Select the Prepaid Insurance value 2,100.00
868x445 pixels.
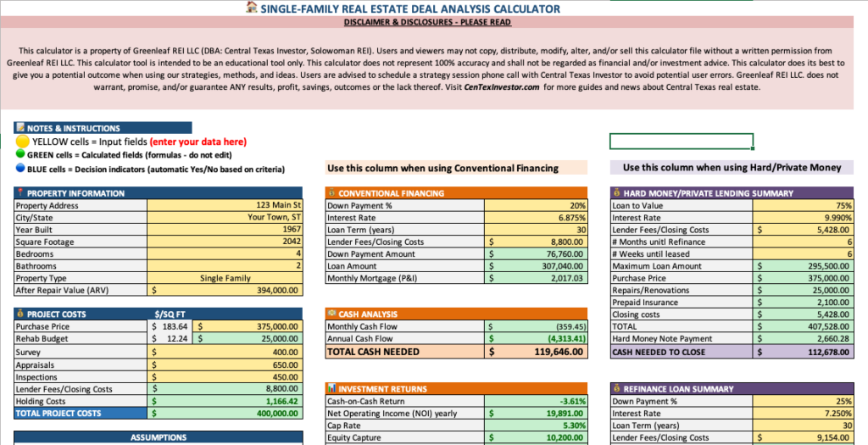pyautogui.click(x=803, y=303)
